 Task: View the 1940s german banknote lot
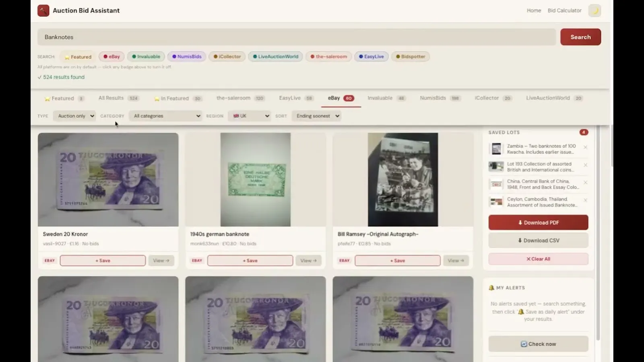point(308,261)
